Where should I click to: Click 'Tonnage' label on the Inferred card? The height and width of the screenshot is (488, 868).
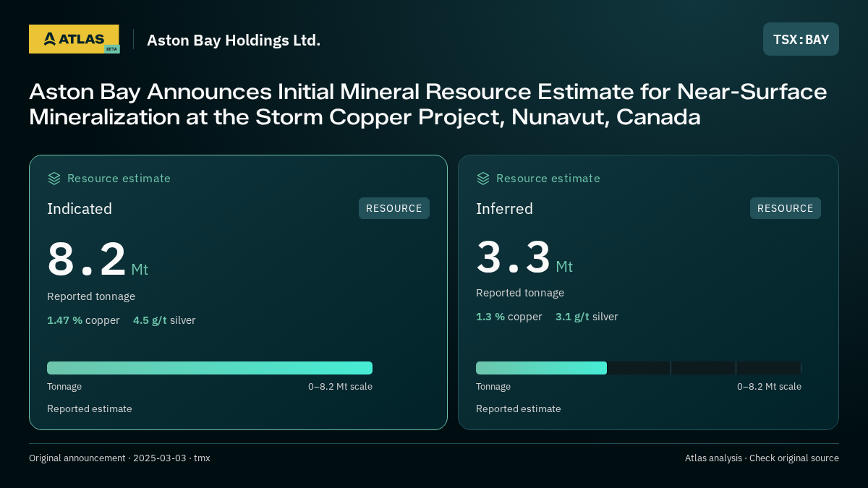click(x=493, y=387)
